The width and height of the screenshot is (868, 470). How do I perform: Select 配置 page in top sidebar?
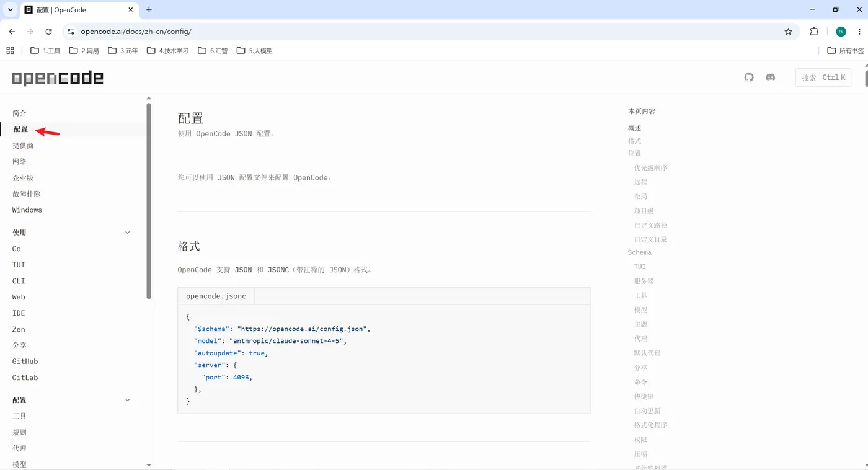click(x=20, y=129)
